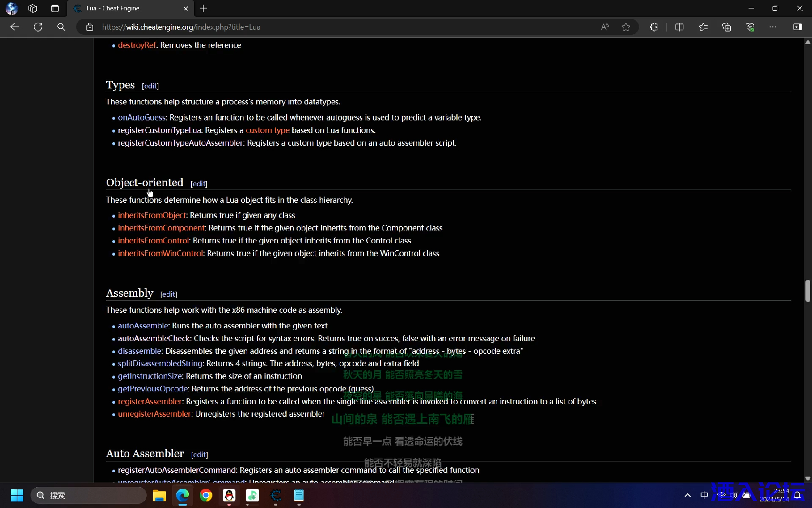The height and width of the screenshot is (508, 812).
Task: Open the Collections icon in toolbar
Action: pos(726,27)
